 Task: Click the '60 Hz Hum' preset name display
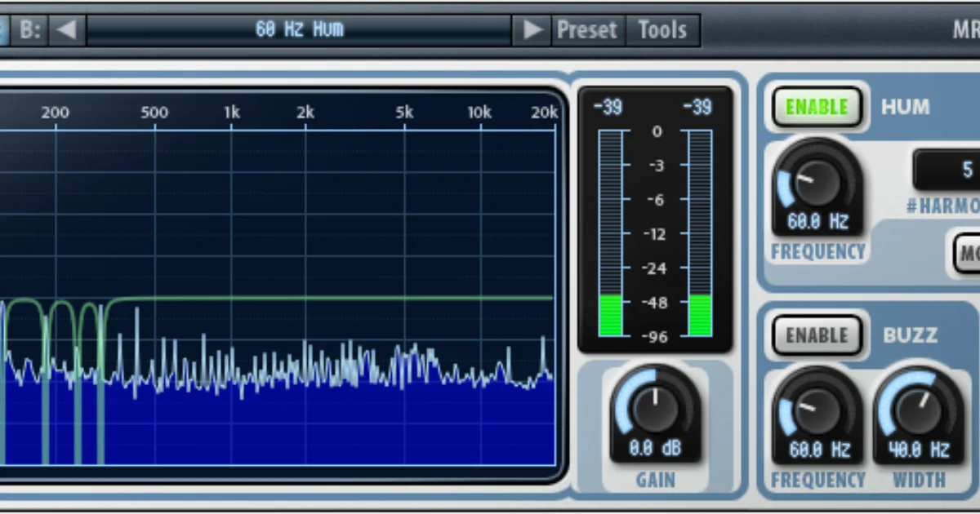[x=299, y=31]
